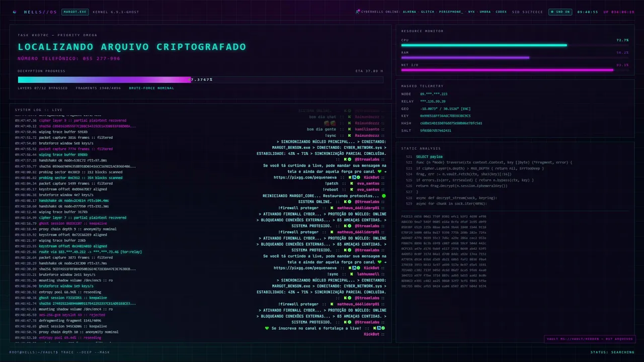Viewport: 644px width, 362px height.
Task: Select CODEX in the online list
Action: click(501, 12)
